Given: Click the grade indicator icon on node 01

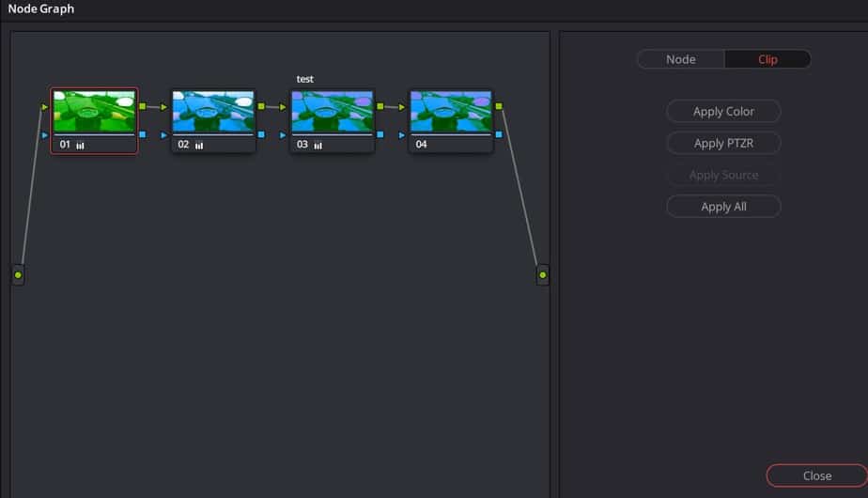Looking at the screenshot, I should point(80,146).
